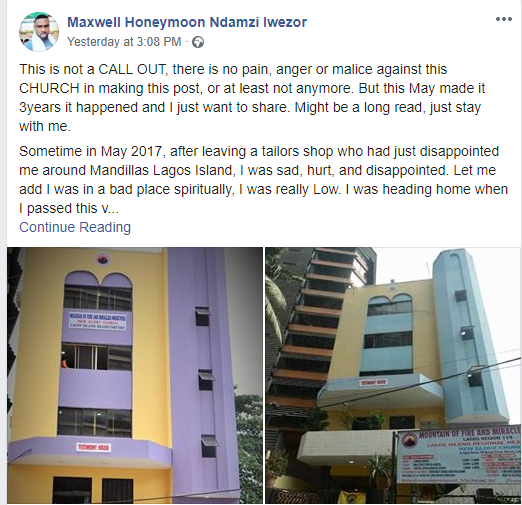Screen dimensions: 522x505
Task: Open Maxwell Honeymoon Ndamzi Iwezor's profile name
Action: point(187,22)
